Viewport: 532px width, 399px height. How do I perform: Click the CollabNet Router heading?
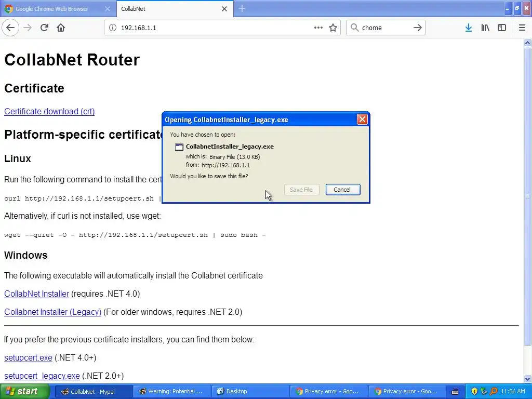pos(72,60)
